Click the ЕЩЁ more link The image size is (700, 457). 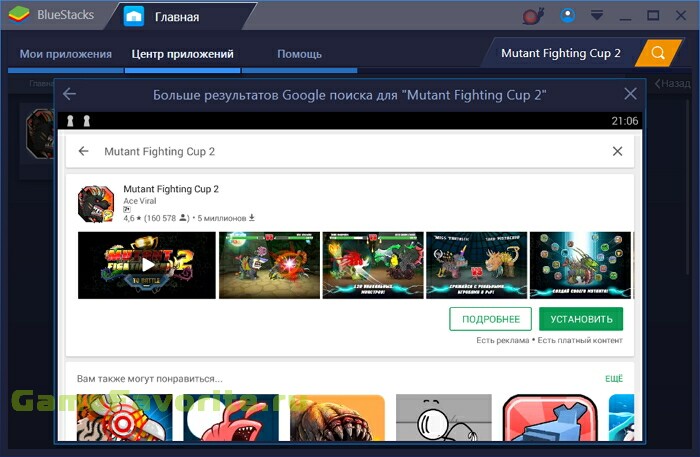614,378
